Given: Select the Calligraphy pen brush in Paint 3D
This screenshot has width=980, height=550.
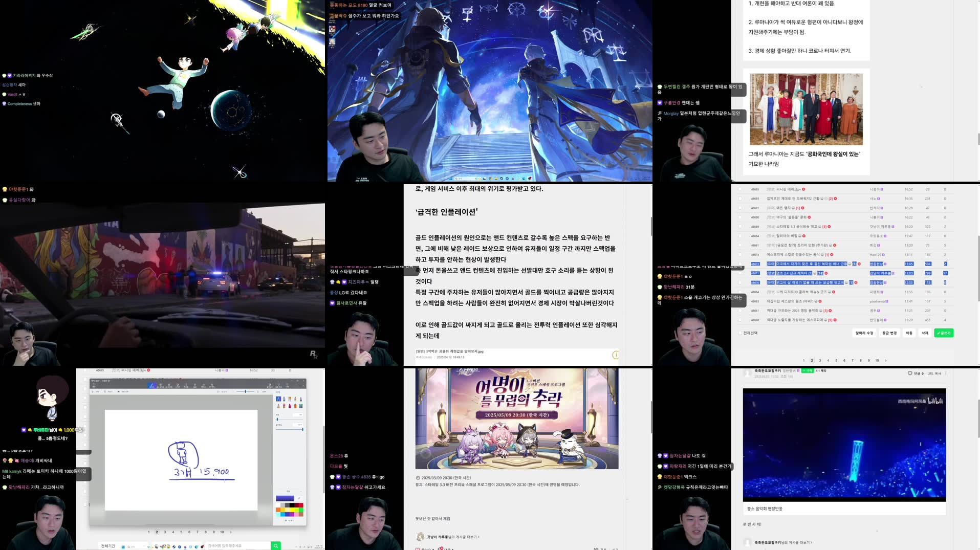Looking at the screenshot, I should tap(284, 399).
